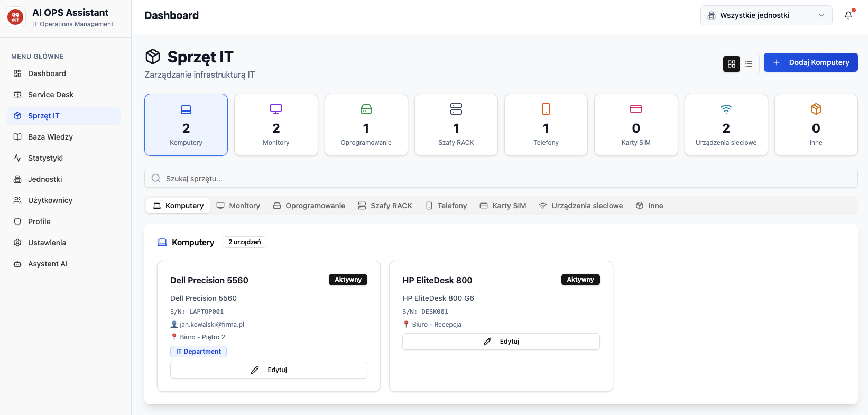Screen dimensions: 868x415
Task: Switch to the Oprogramowanie tab
Action: tap(309, 206)
